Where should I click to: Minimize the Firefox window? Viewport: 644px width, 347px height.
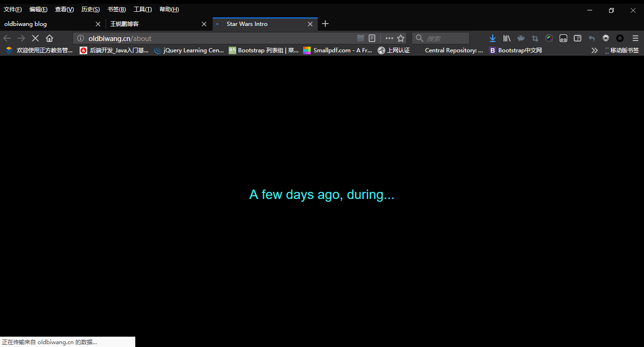tap(590, 10)
